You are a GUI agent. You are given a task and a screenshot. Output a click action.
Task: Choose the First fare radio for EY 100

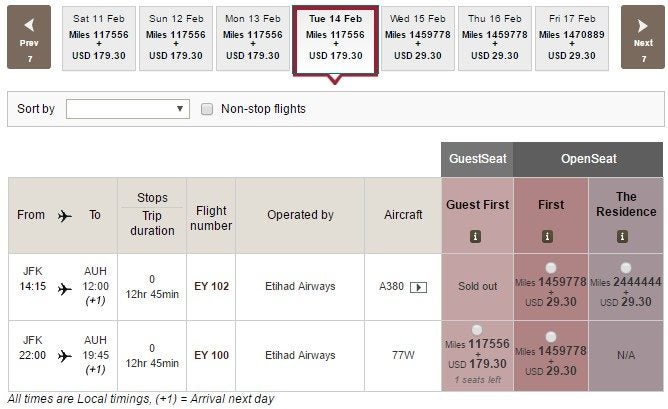click(x=551, y=337)
